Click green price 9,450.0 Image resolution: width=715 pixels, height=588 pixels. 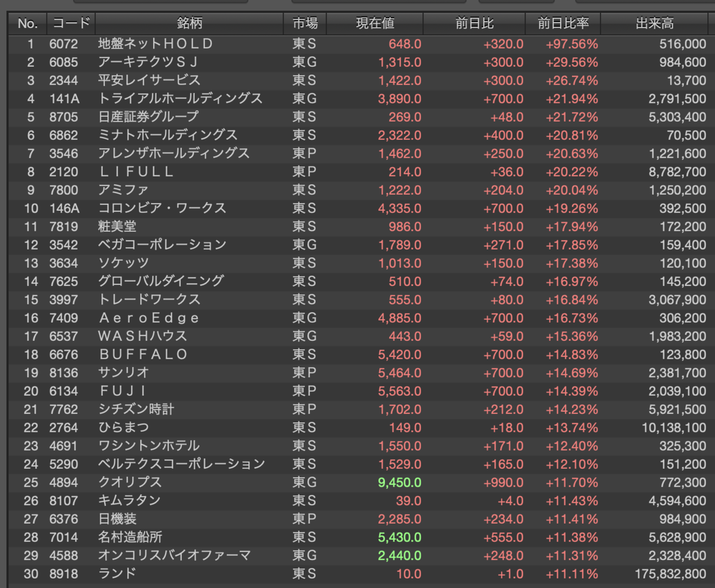pos(399,482)
